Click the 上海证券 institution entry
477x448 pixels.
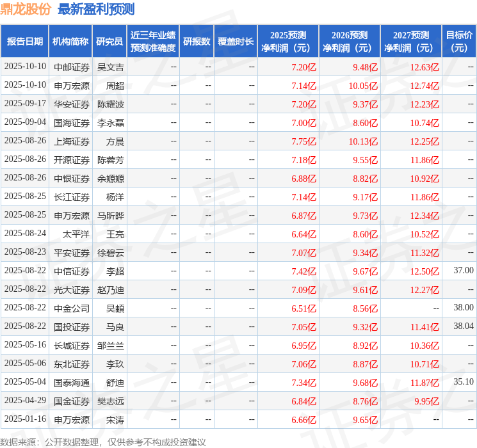[72, 141]
